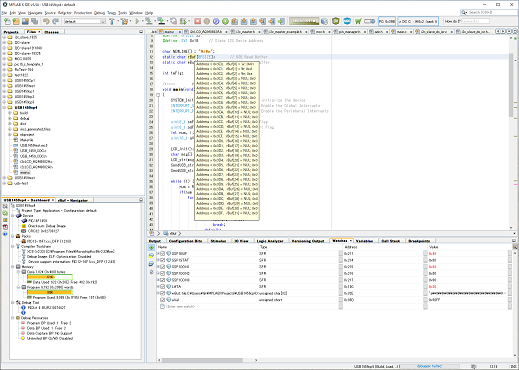Click the Redo toolbar icon
This screenshot has height=370, width=519.
[x=55, y=21]
